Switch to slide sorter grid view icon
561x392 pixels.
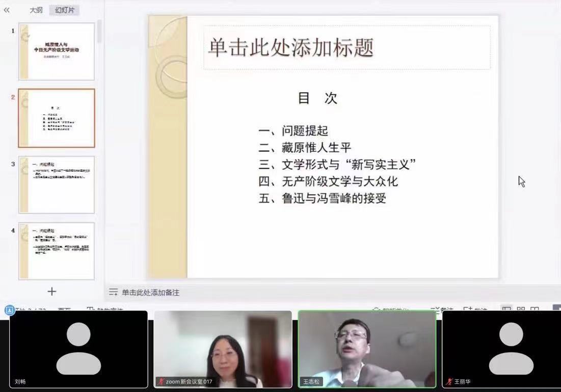[x=521, y=309]
